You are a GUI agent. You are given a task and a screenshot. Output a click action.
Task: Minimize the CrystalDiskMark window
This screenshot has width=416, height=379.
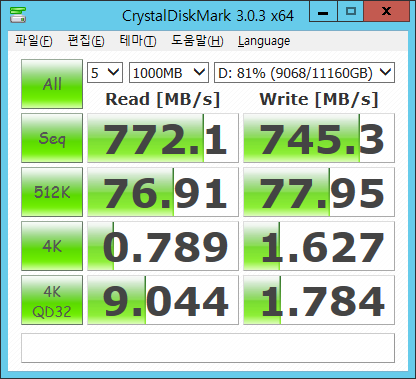click(323, 11)
